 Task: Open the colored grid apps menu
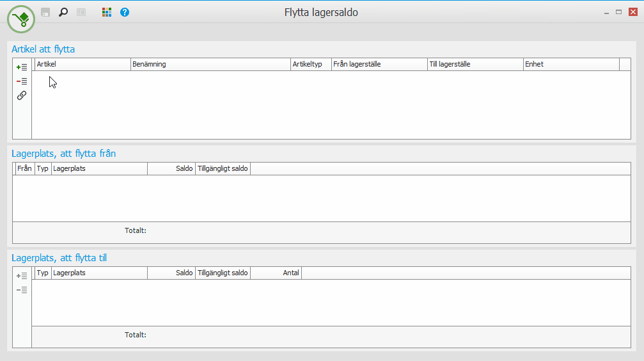(107, 12)
